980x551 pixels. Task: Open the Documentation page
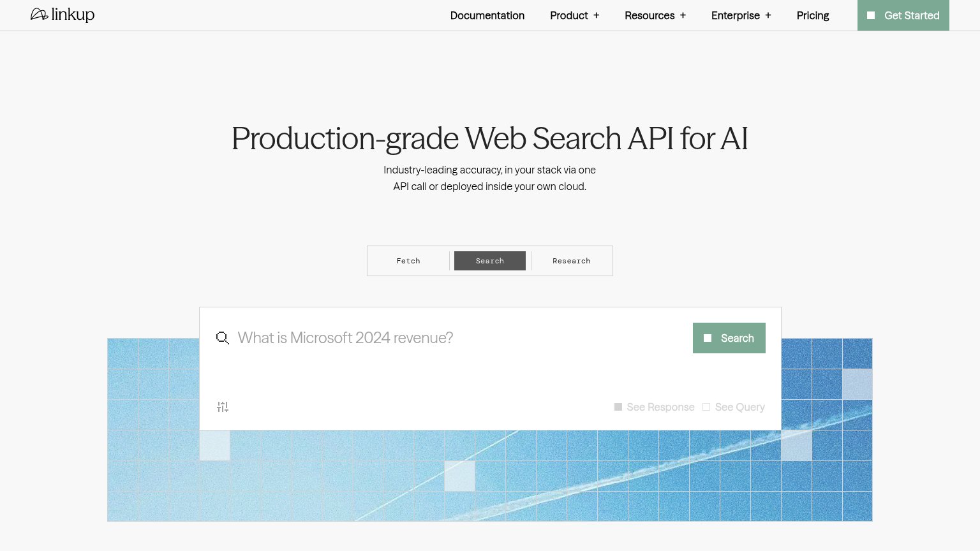487,15
